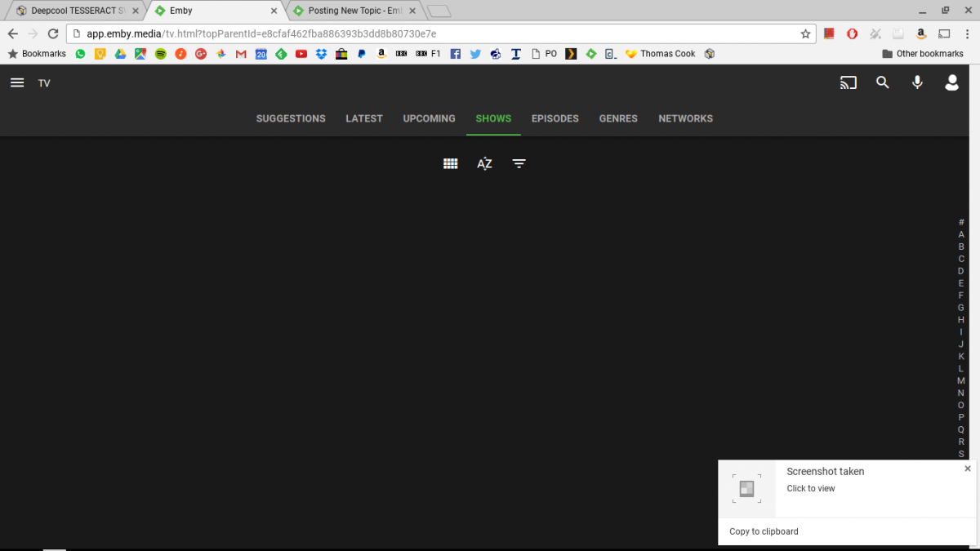This screenshot has height=551, width=980.
Task: Open the Chrome three-dot menu
Action: pyautogui.click(x=967, y=33)
